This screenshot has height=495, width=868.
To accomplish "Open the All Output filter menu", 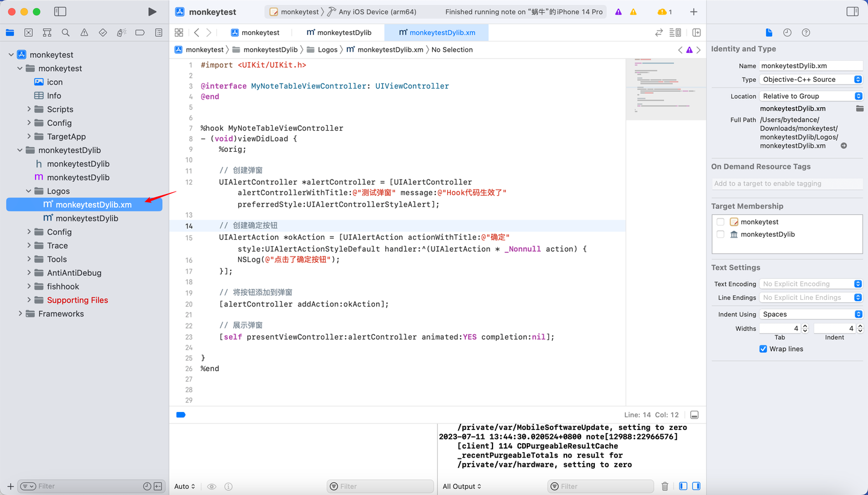I will pos(462,486).
